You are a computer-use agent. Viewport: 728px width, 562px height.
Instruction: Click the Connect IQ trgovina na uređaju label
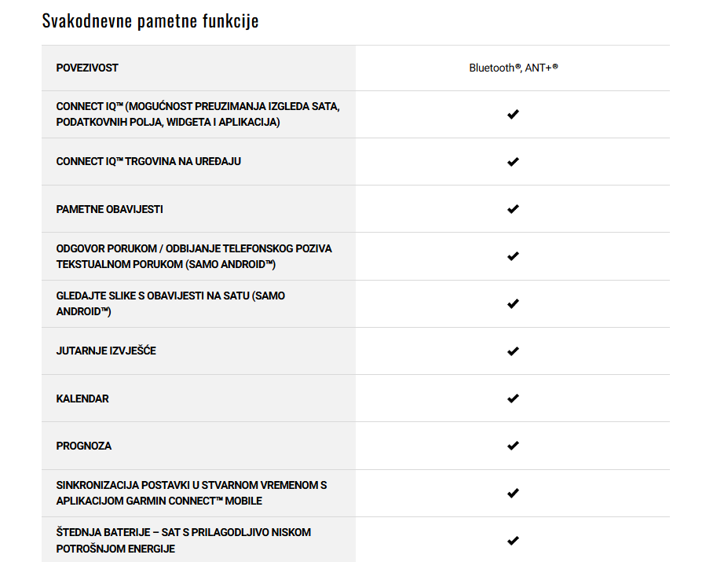(148, 161)
